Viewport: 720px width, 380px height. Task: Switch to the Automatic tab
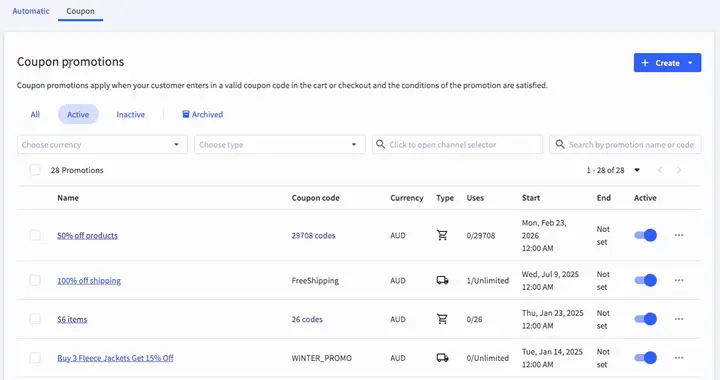(x=31, y=11)
